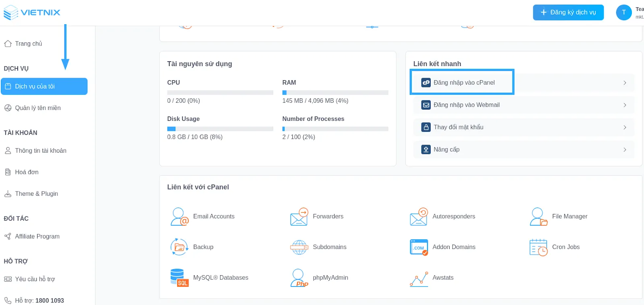The image size is (644, 305).
Task: Click the '145 MB / 4,096 MB (4%)' value
Action: pos(315,101)
